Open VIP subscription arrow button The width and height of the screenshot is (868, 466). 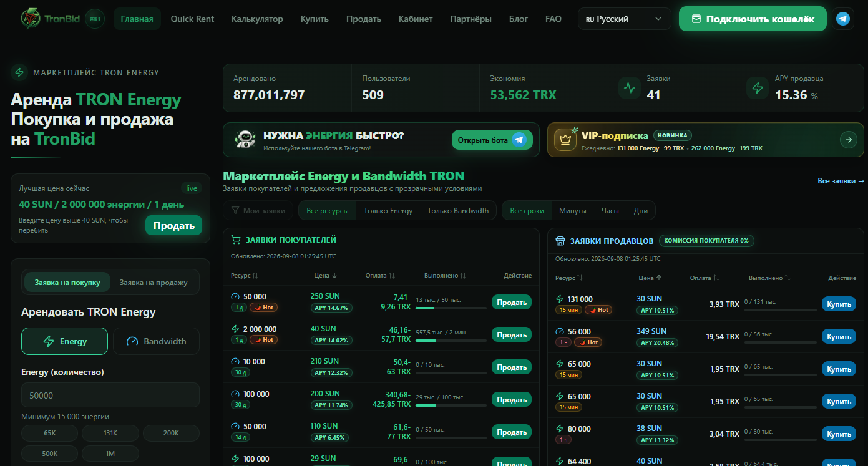(848, 140)
